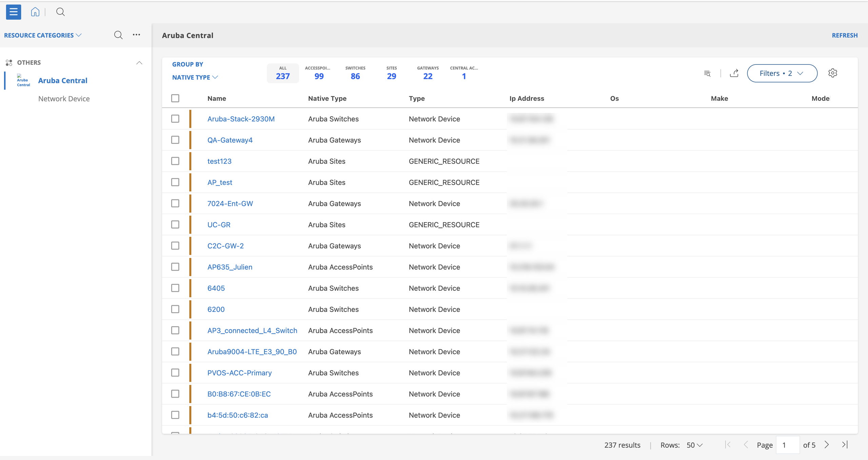Image resolution: width=868 pixels, height=460 pixels.
Task: Jump to last page arrow
Action: 845,444
